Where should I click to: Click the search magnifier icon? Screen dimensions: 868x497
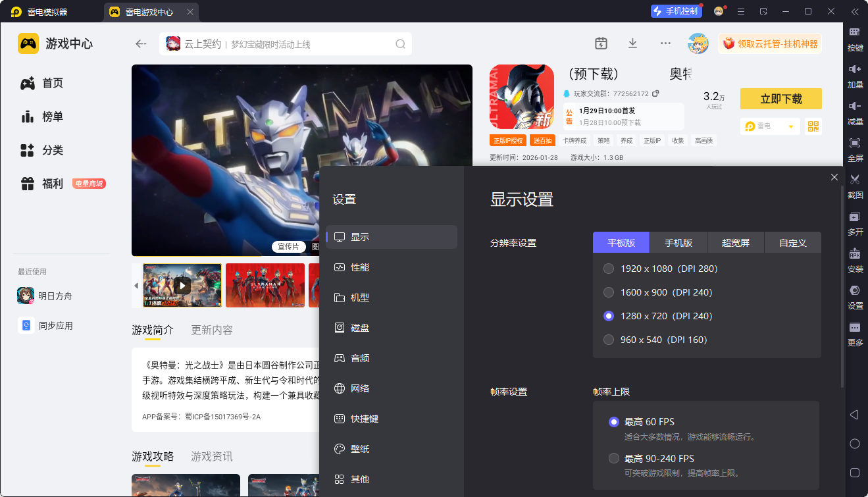tap(400, 44)
